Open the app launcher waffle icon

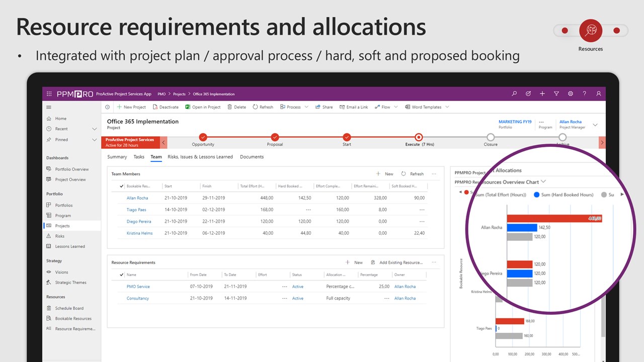coord(49,94)
